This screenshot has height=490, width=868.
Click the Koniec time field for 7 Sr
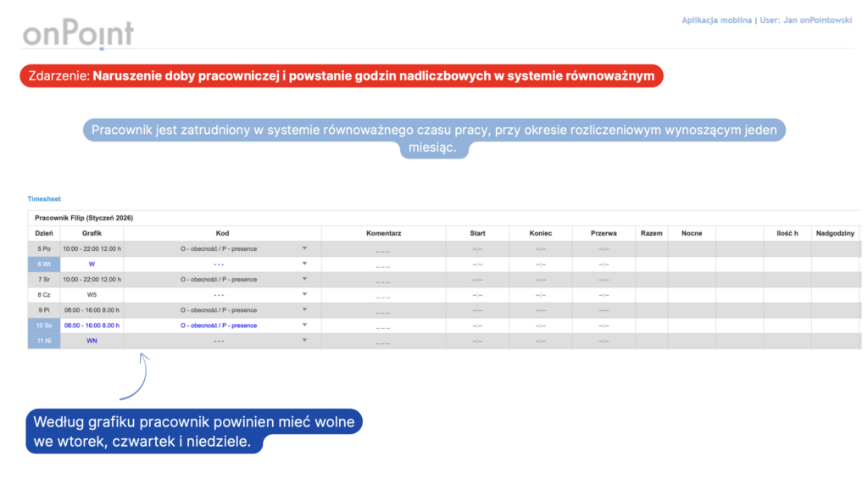540,280
